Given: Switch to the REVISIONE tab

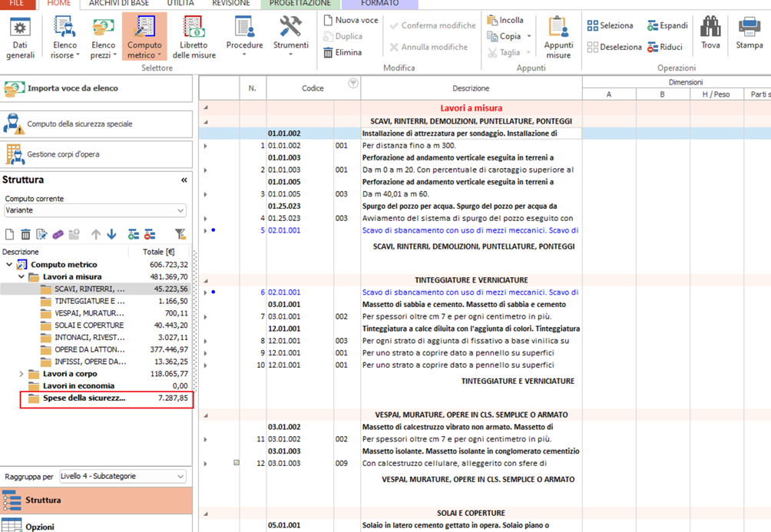Looking at the screenshot, I should pos(231,3).
